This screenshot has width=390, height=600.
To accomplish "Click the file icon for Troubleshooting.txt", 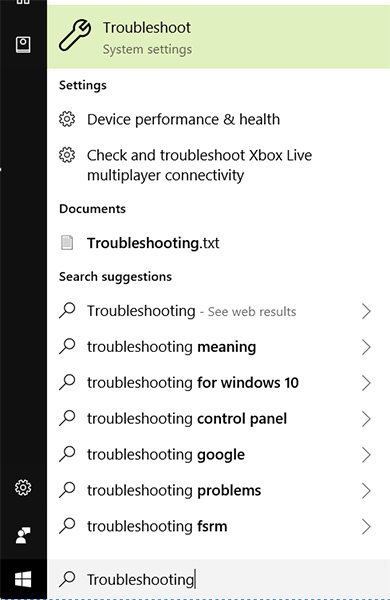I will click(67, 243).
